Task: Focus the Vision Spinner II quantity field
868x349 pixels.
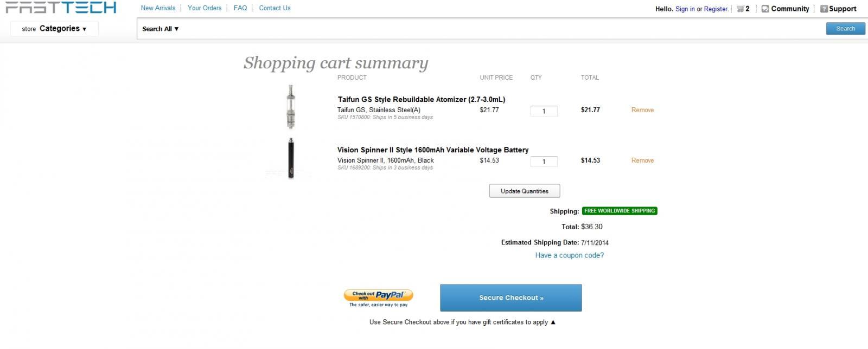Action: [x=544, y=161]
